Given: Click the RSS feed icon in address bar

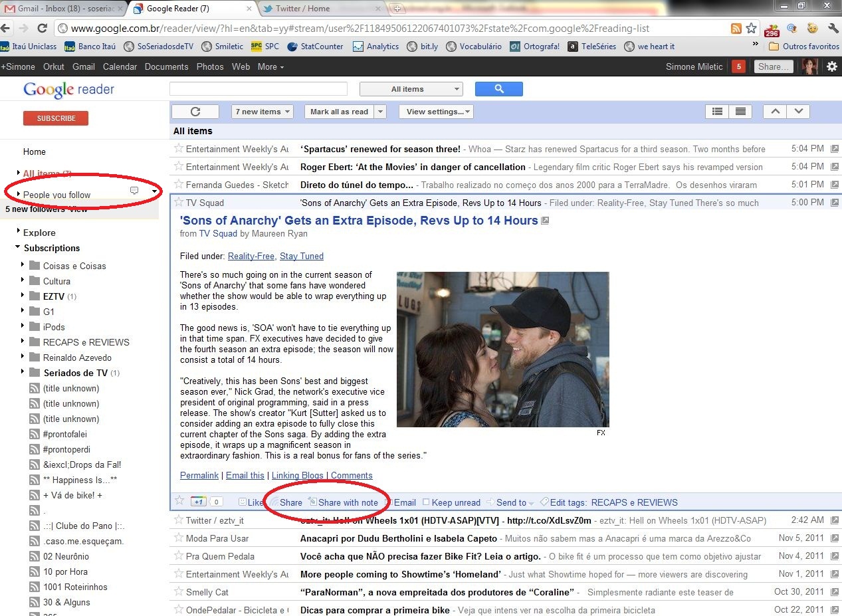Looking at the screenshot, I should [736, 29].
